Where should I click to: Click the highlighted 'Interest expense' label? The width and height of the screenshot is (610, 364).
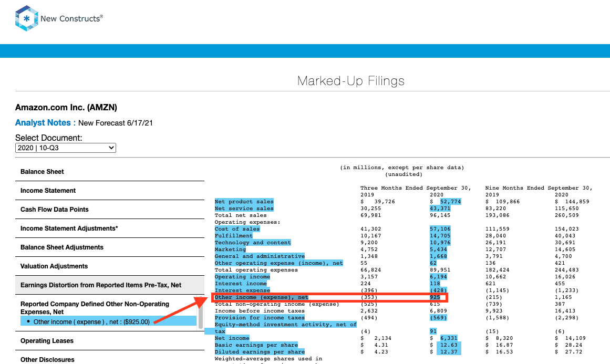coord(242,290)
